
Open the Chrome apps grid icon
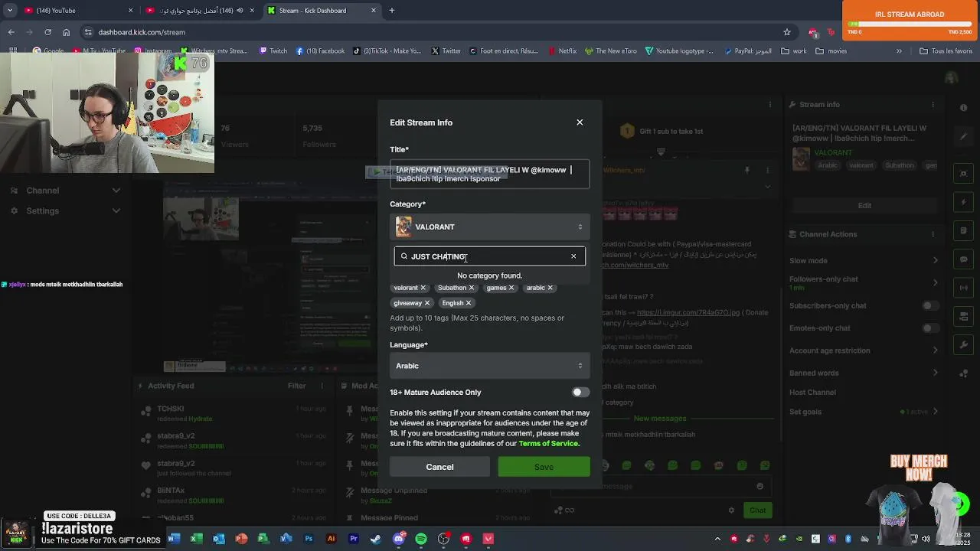tap(13, 51)
